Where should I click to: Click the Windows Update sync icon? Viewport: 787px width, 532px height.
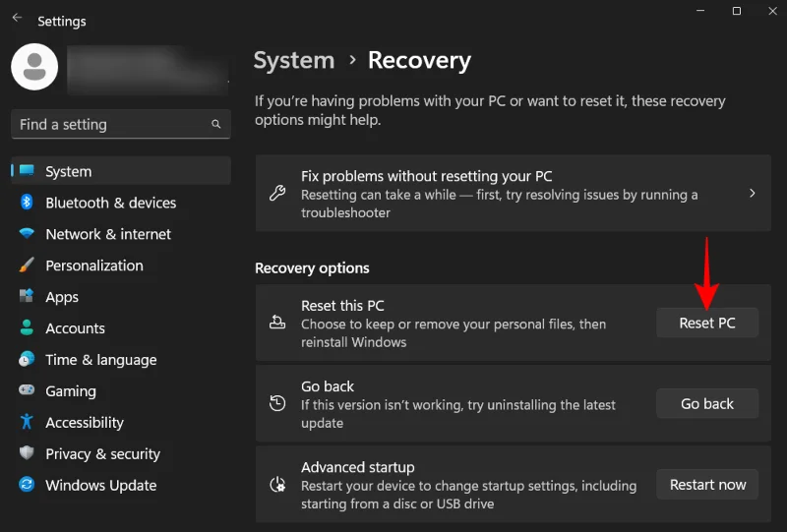(27, 485)
